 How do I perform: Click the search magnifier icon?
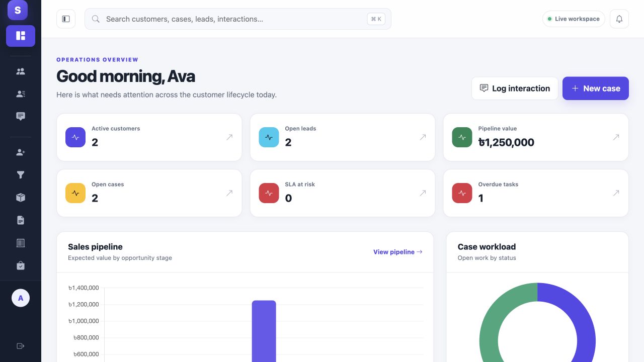[96, 19]
